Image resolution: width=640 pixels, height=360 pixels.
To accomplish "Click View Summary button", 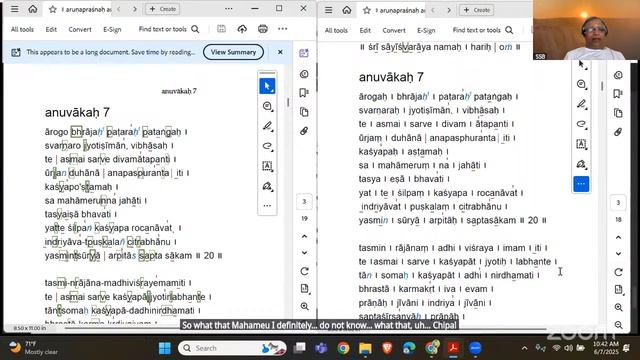I will (x=233, y=52).
